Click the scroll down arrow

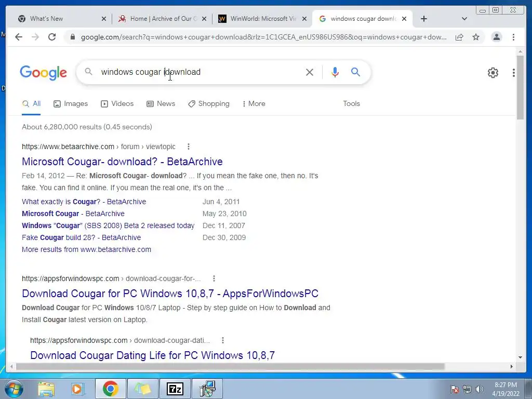(521, 357)
